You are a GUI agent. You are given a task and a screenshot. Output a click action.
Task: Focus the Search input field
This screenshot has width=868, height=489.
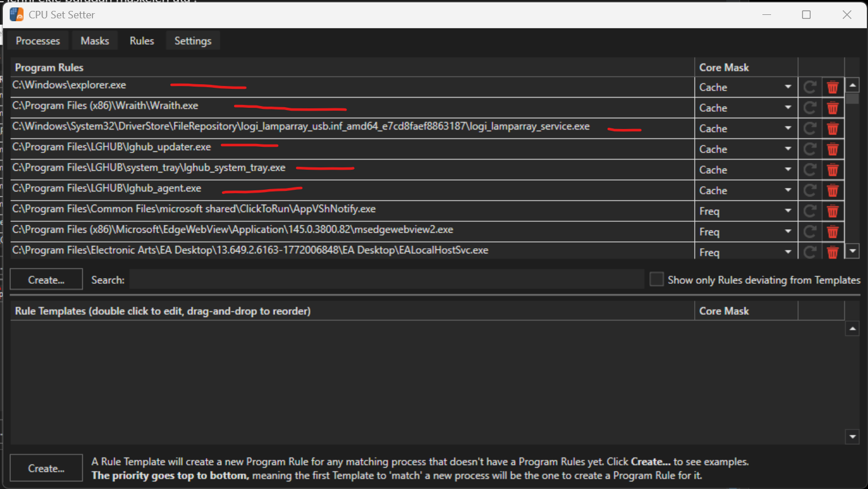[x=387, y=279]
